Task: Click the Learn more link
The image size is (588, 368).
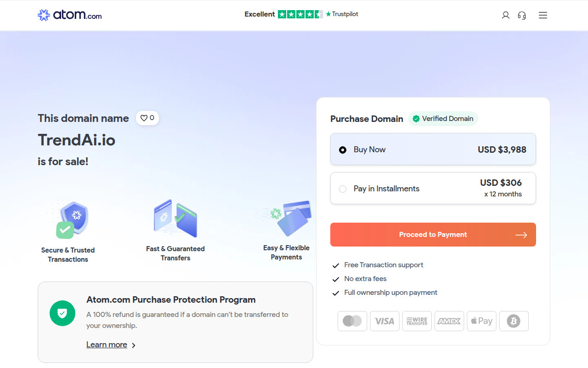Action: [107, 345]
